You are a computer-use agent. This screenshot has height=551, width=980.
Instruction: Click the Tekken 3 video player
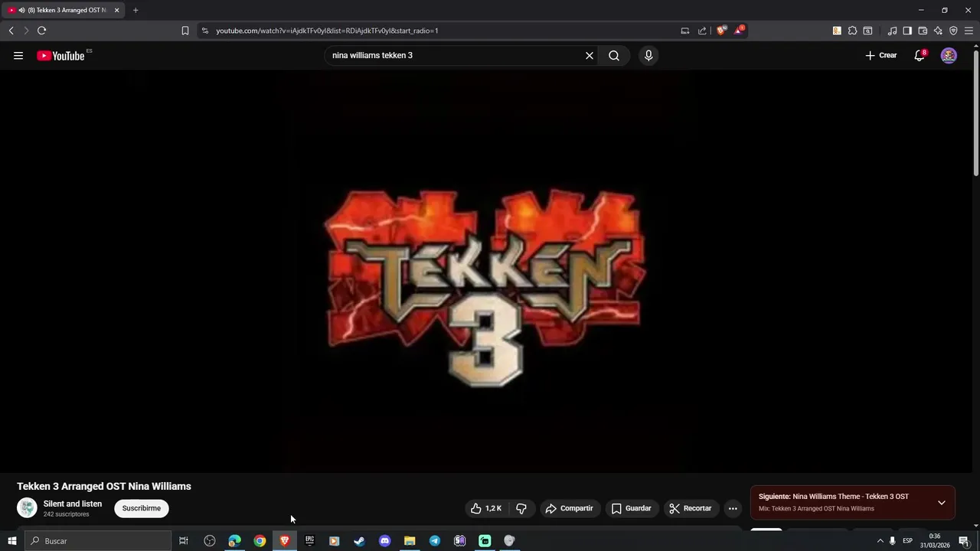[486, 272]
